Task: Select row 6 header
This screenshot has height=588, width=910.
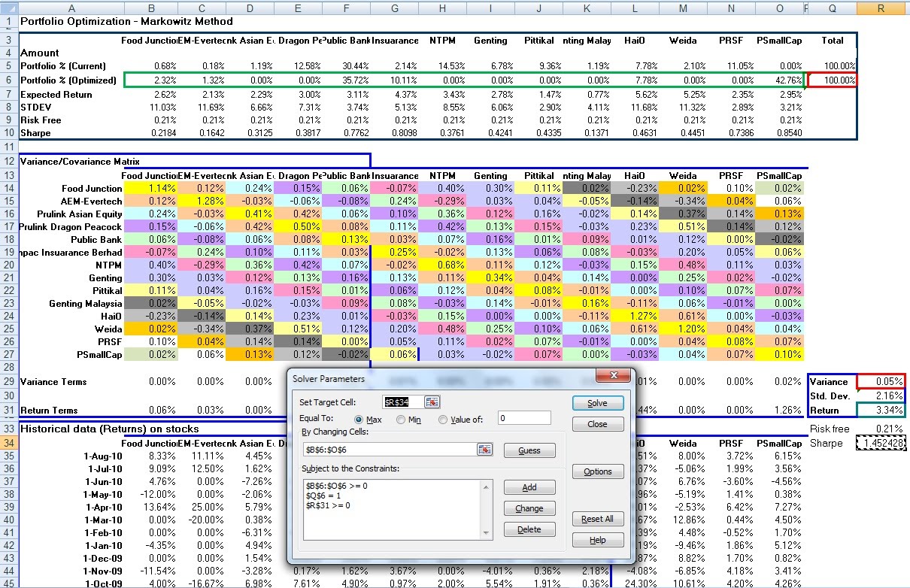Action: (x=8, y=79)
